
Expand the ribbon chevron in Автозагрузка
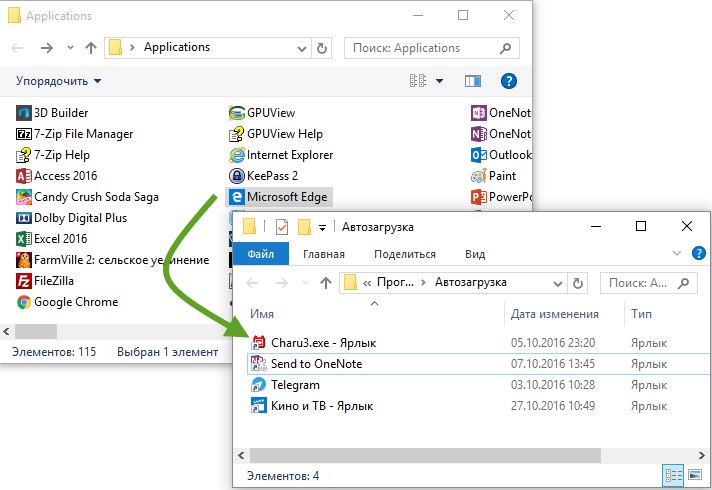(677, 253)
